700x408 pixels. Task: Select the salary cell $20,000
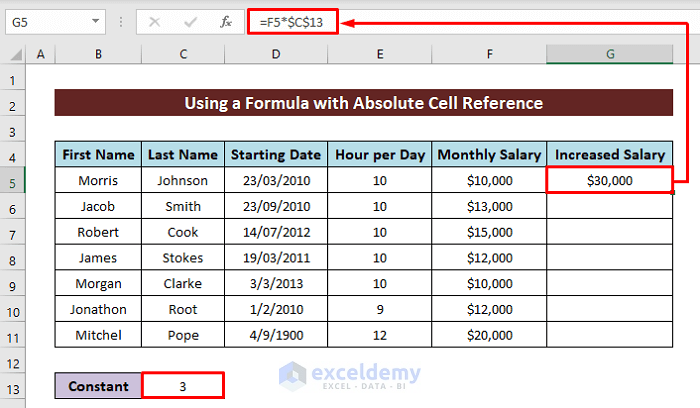pos(489,335)
